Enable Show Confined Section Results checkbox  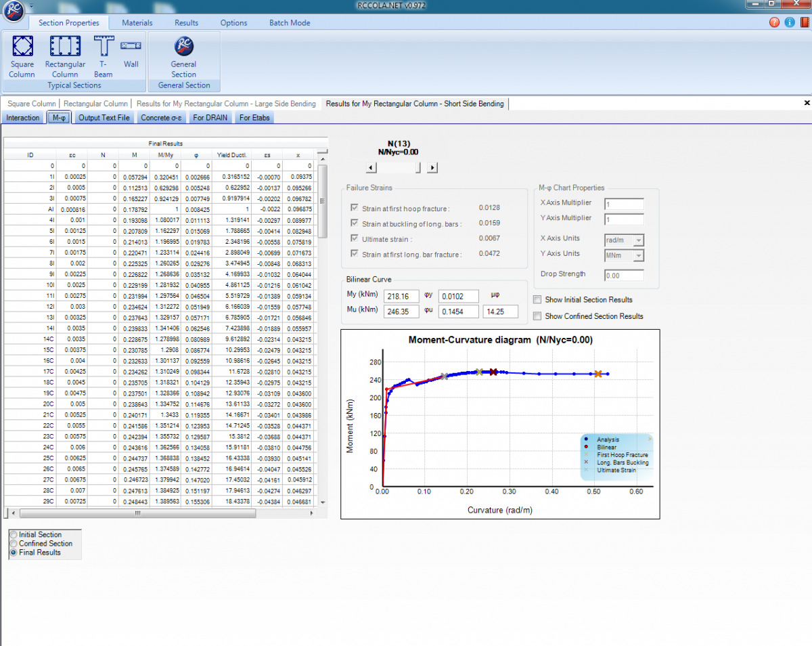537,316
